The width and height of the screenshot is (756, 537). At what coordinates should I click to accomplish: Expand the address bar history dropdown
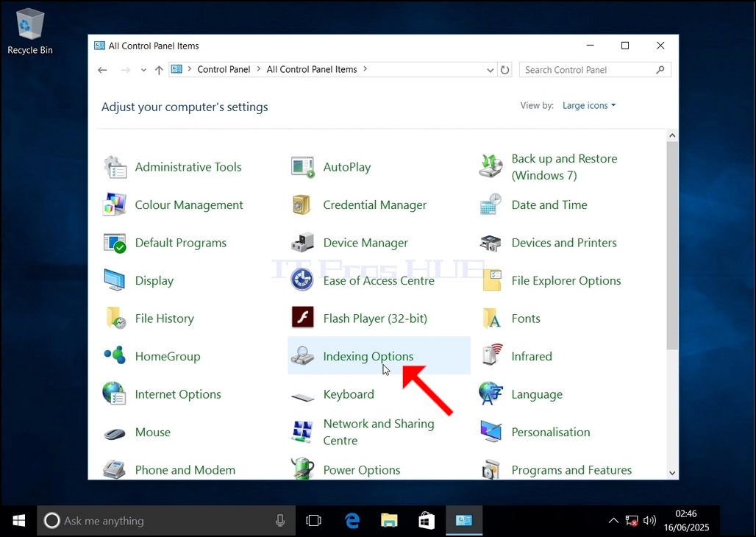click(491, 70)
